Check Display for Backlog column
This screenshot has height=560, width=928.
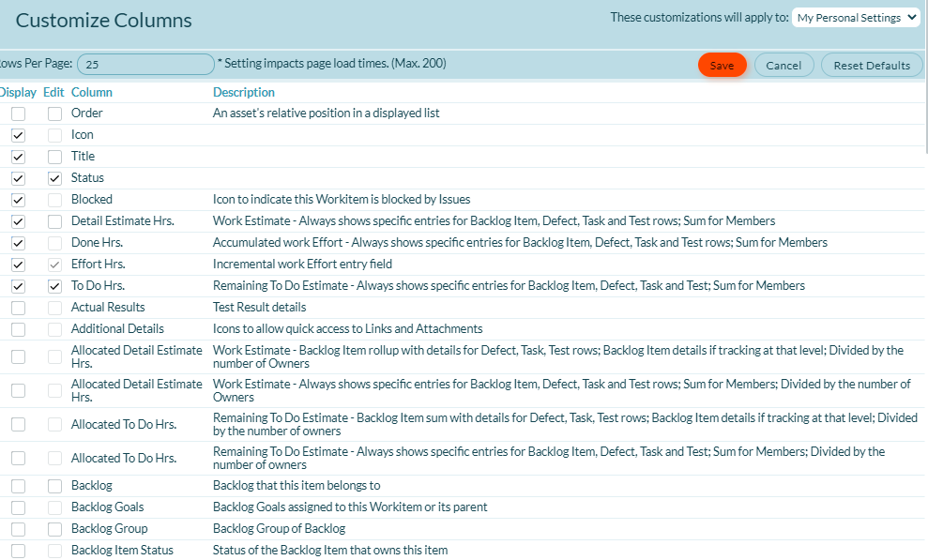pos(19,486)
